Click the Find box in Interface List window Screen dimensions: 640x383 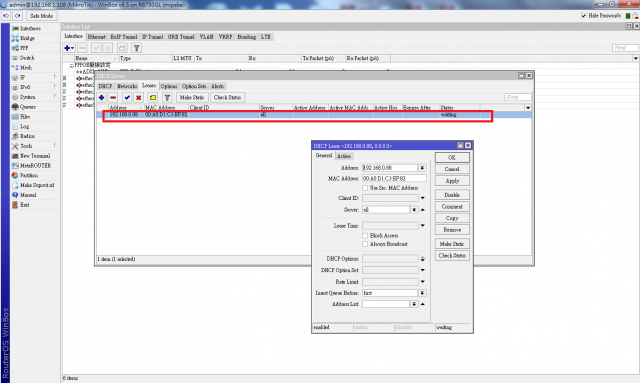point(625,48)
